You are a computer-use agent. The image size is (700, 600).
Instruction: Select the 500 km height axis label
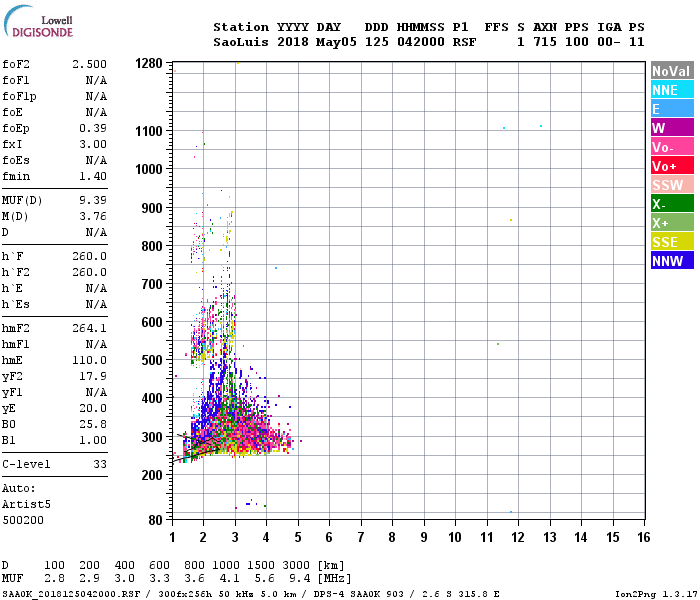point(152,360)
